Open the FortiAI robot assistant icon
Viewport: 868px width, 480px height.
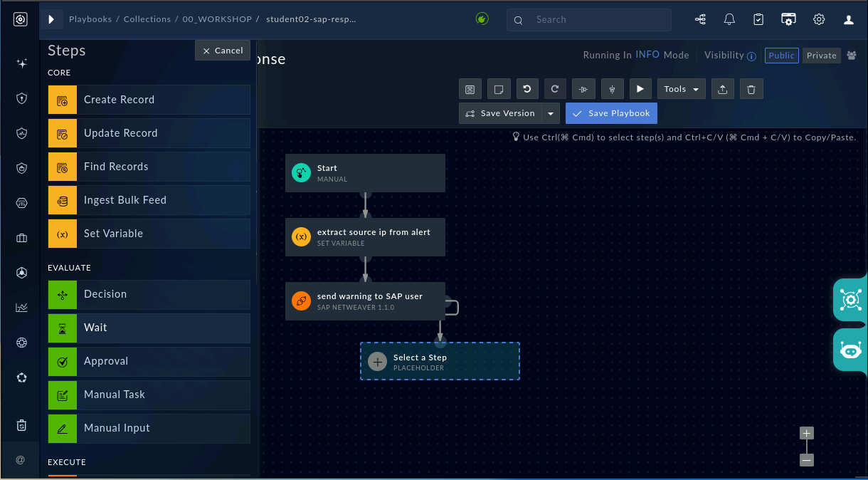click(850, 350)
